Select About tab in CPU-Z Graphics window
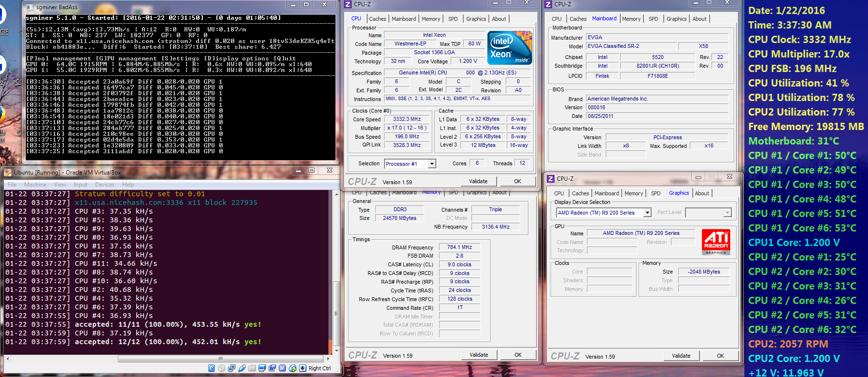 pos(702,193)
